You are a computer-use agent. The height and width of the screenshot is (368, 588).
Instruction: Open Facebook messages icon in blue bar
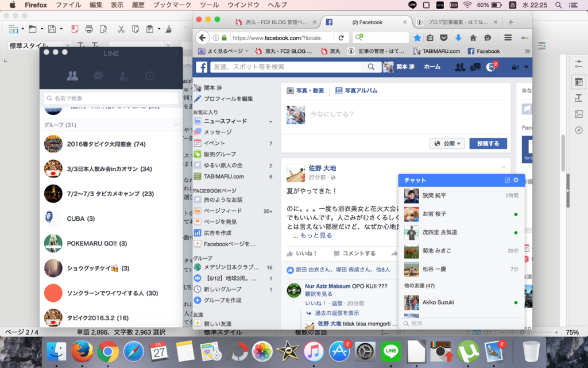pyautogui.click(x=475, y=67)
